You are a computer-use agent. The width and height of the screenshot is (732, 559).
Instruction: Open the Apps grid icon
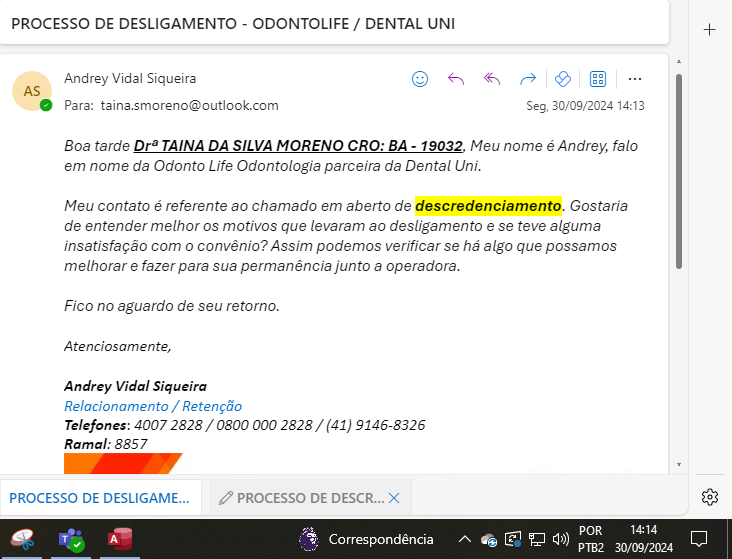click(x=598, y=79)
